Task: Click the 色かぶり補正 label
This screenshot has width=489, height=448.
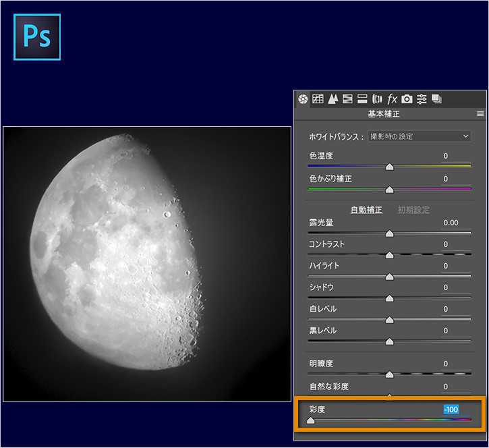Action: (330, 179)
